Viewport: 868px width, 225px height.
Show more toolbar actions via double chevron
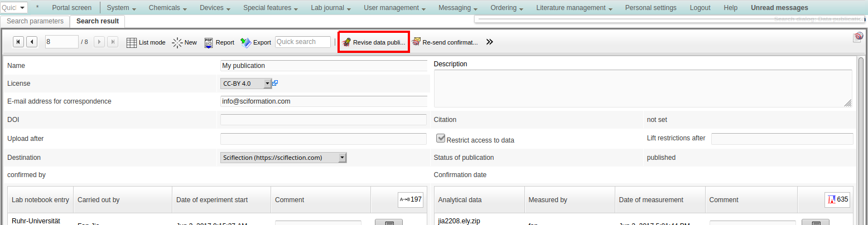pos(489,42)
